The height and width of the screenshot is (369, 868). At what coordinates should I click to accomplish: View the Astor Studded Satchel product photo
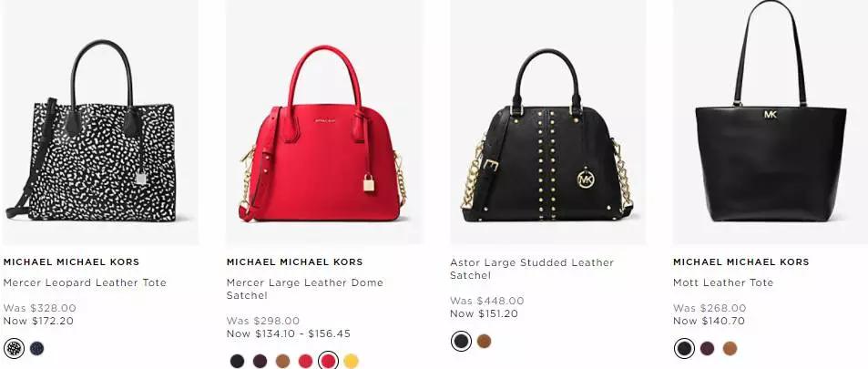pos(547,122)
